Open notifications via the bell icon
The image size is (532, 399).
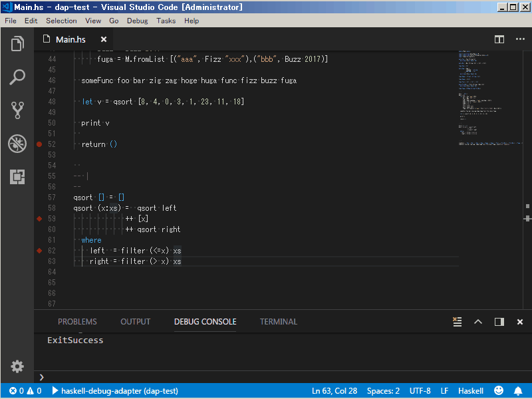(x=519, y=390)
